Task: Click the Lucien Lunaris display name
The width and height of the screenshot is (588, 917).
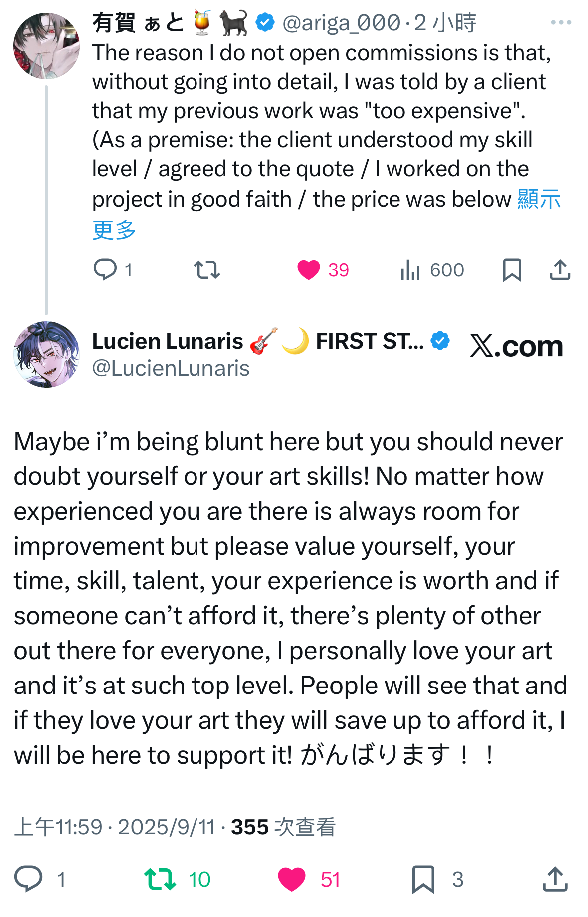Action: [x=168, y=341]
